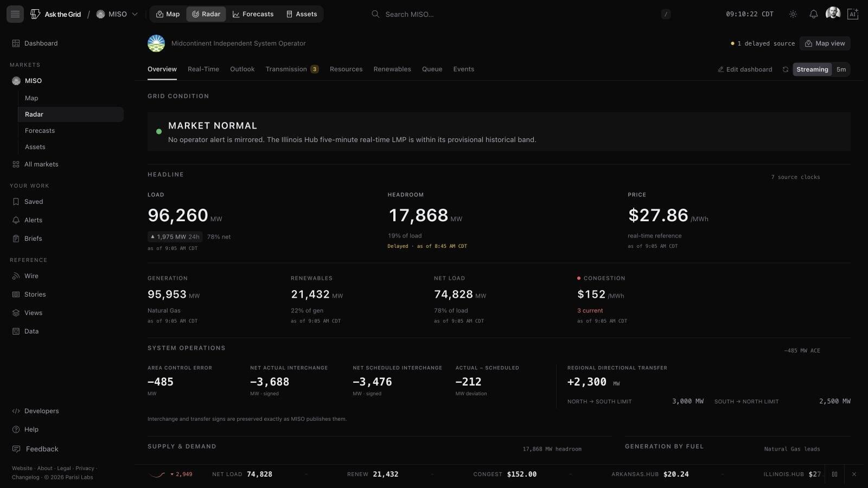868x488 pixels.
Task: Open the AI assistant icon
Action: (853, 14)
